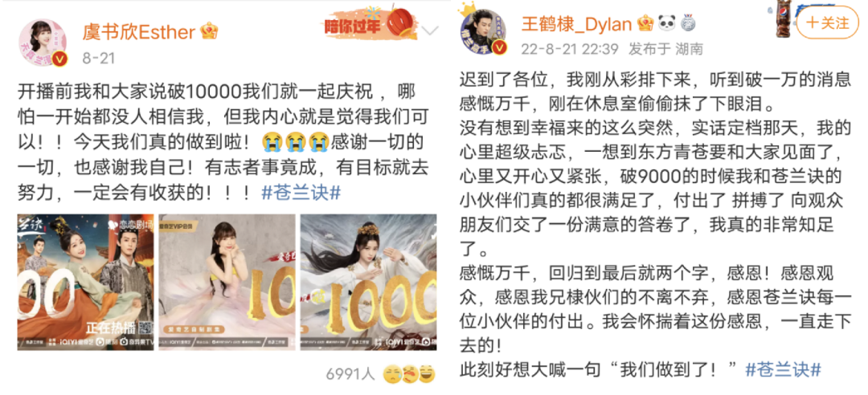Viewport: 868px width, 395px height.
Task: Click the 陪你过年 lantern banner
Action: tap(366, 22)
